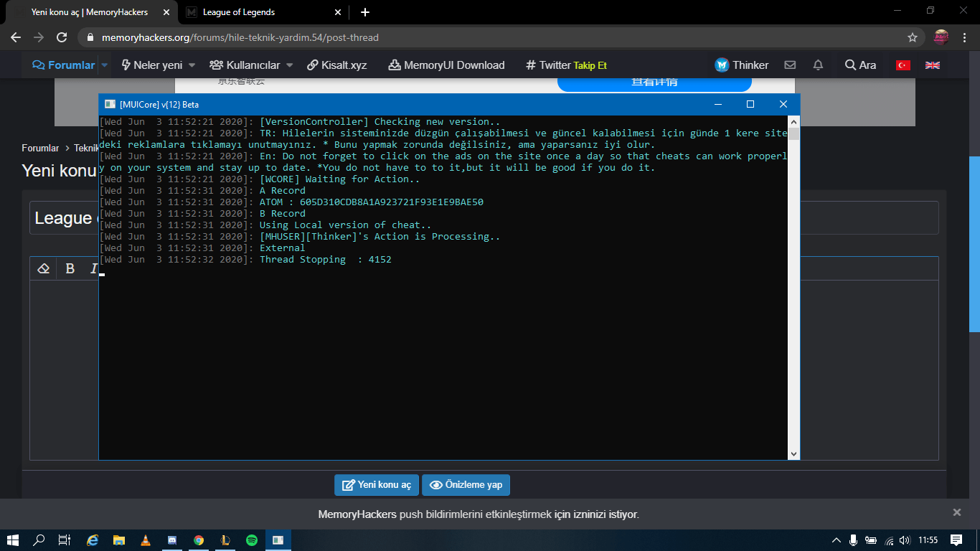
Task: Expand the Kullanıcılar dropdown arrow
Action: 290,65
